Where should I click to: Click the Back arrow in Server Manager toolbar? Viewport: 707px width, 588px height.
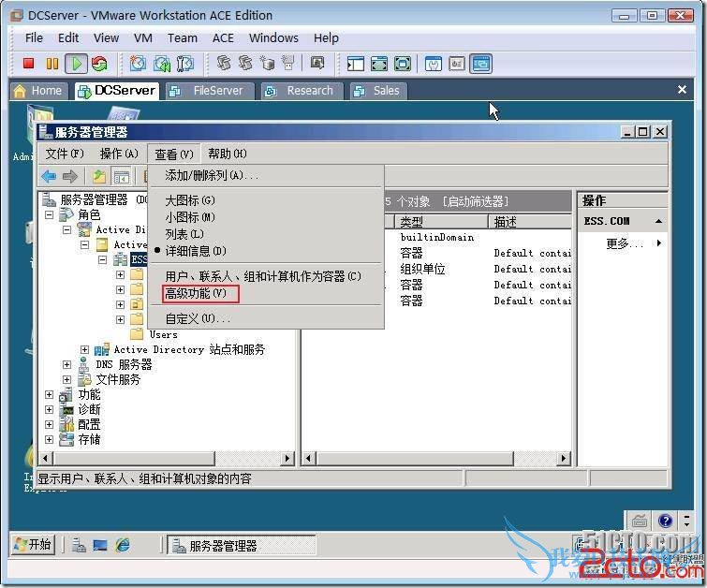pyautogui.click(x=49, y=176)
